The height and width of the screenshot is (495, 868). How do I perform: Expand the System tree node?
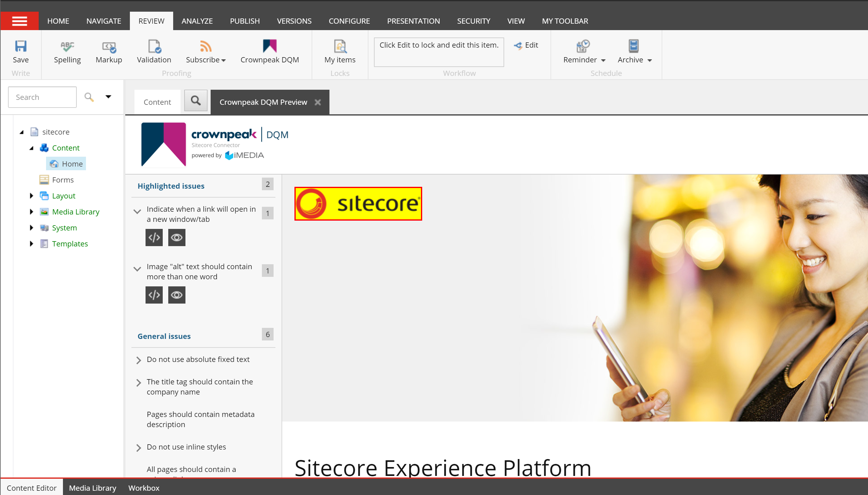(31, 227)
